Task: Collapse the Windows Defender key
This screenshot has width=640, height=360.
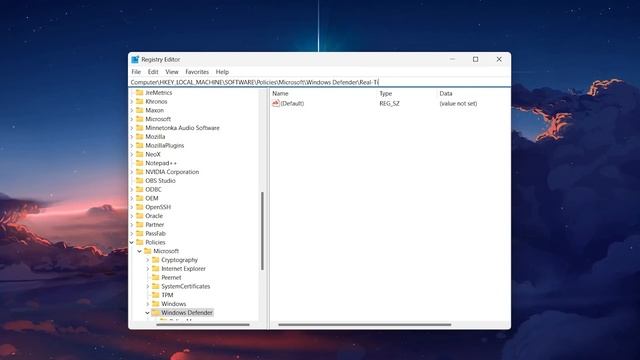Action: [147, 313]
